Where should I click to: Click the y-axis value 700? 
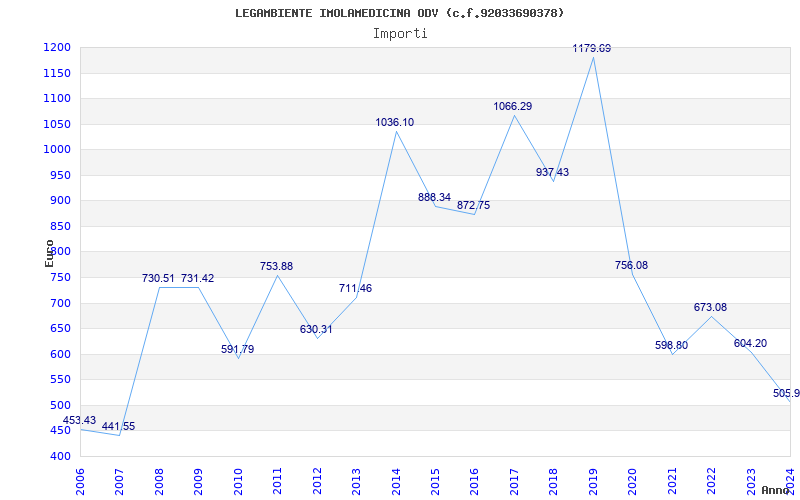pos(60,303)
